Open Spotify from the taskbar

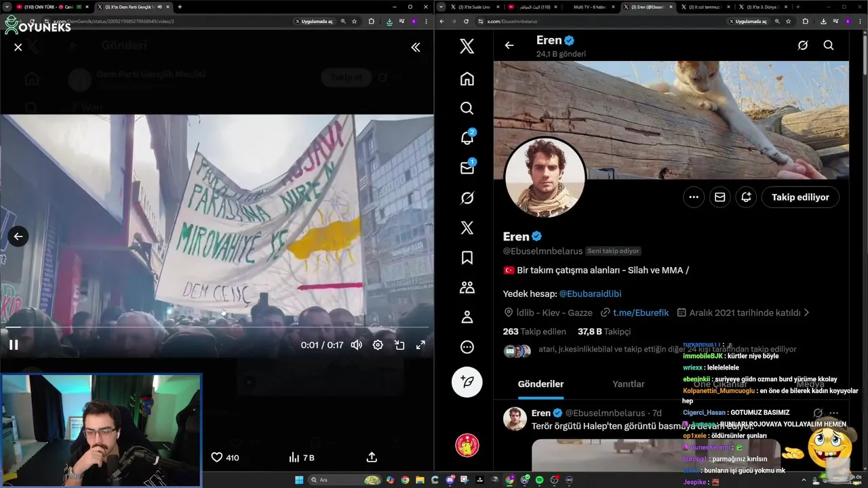pos(539,480)
